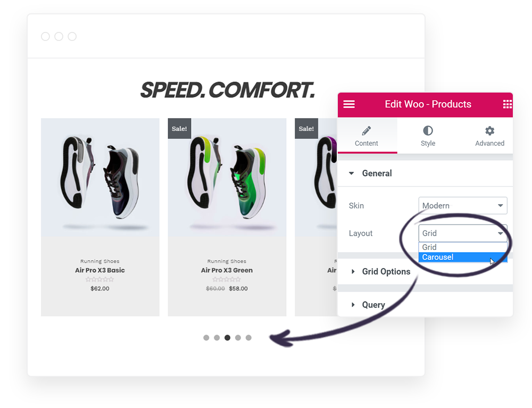Open the widgets grid icon
532x408 pixels.
(x=507, y=104)
